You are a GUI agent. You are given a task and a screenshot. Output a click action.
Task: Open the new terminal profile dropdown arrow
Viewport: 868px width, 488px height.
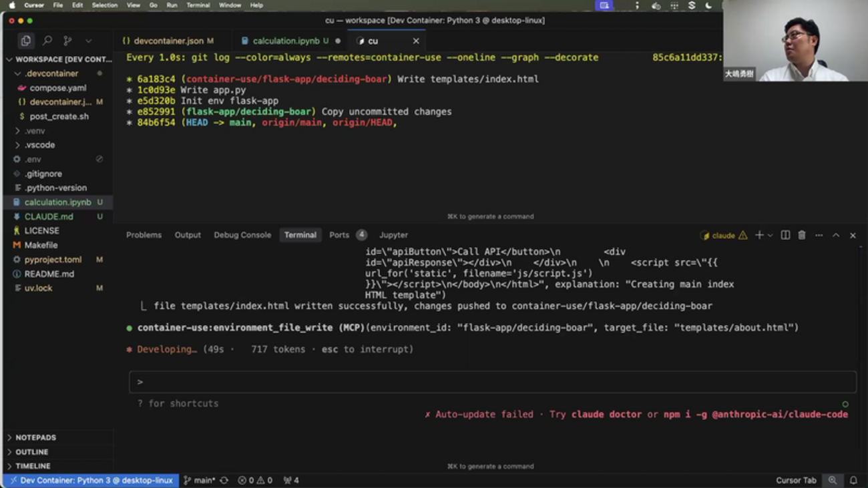[770, 236]
